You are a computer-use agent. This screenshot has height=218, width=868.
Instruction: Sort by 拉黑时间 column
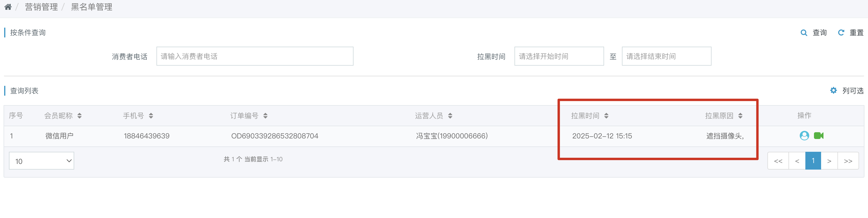click(606, 116)
